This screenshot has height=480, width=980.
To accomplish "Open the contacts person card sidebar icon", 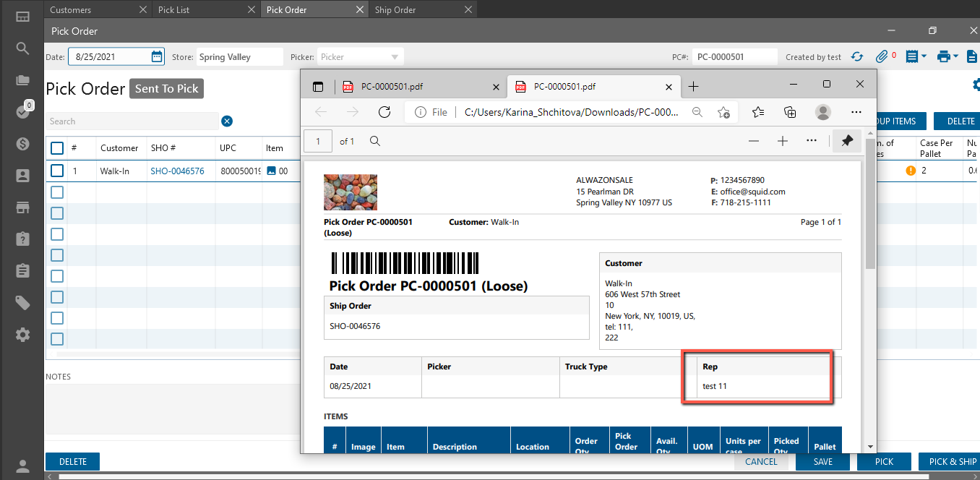I will click(22, 176).
